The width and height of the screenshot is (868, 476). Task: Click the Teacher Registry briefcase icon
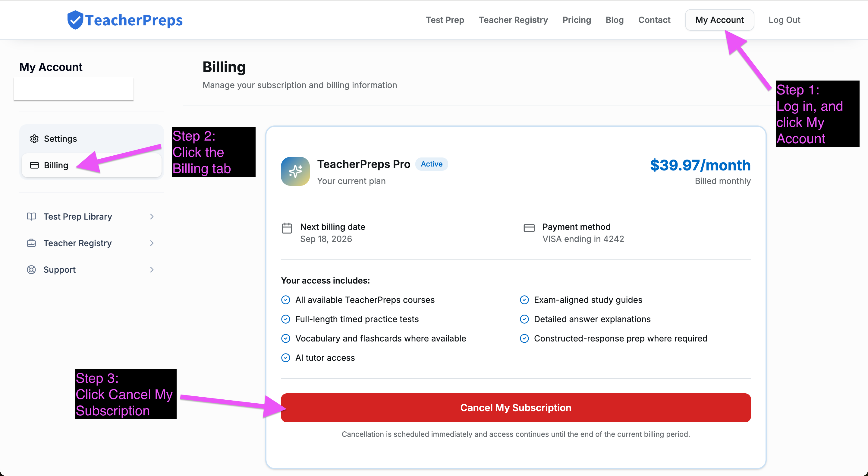click(31, 243)
